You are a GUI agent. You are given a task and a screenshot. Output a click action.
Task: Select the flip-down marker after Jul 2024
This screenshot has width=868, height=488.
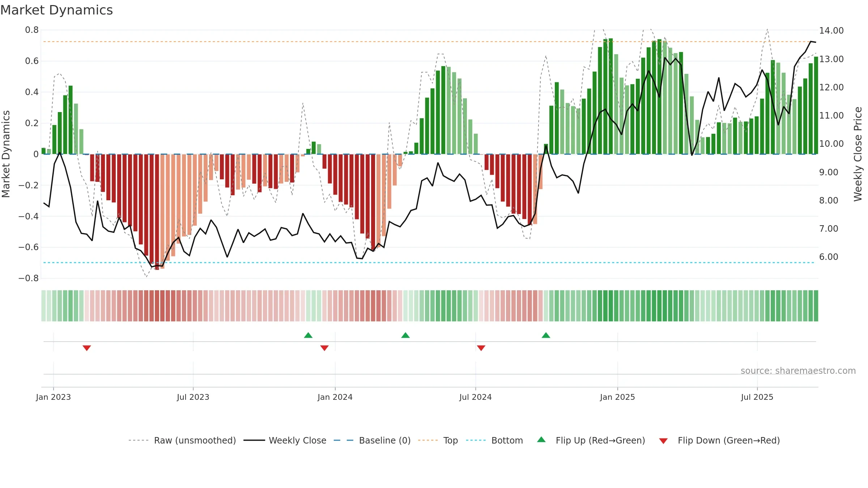tap(481, 348)
